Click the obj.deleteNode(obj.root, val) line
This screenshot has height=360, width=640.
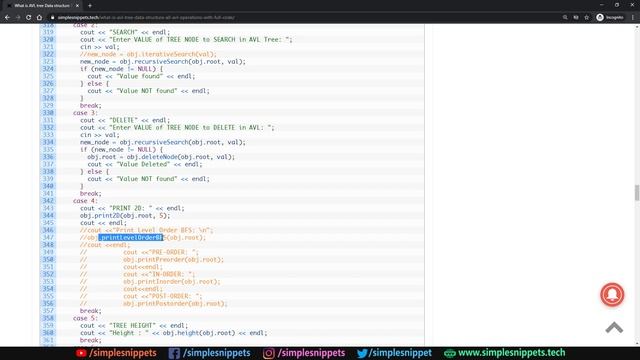click(x=161, y=157)
